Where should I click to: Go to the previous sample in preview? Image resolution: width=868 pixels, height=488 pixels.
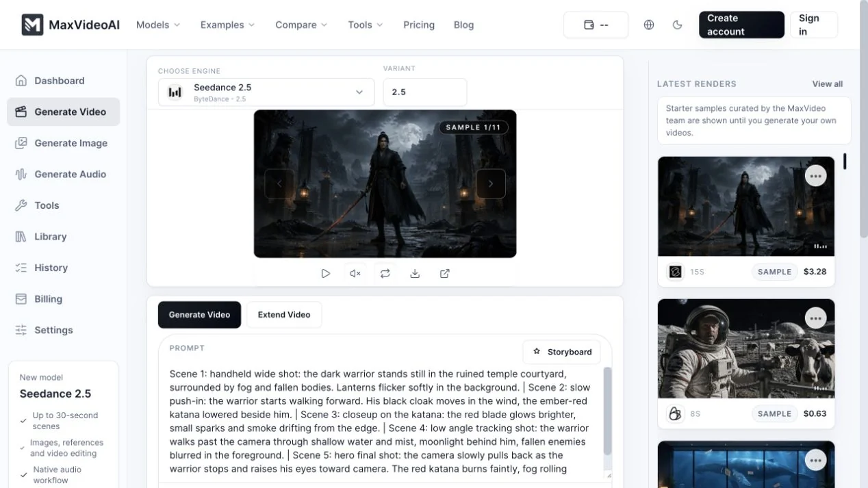[x=279, y=183]
